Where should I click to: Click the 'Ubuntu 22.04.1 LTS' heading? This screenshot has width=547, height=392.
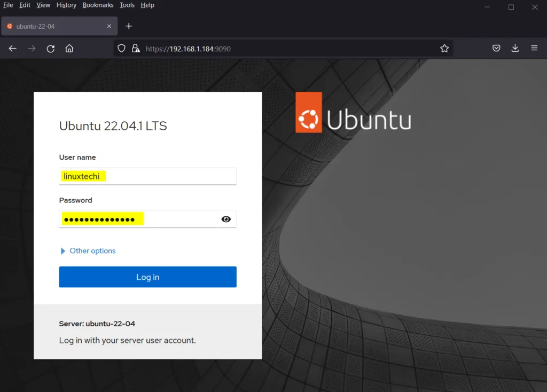(113, 126)
